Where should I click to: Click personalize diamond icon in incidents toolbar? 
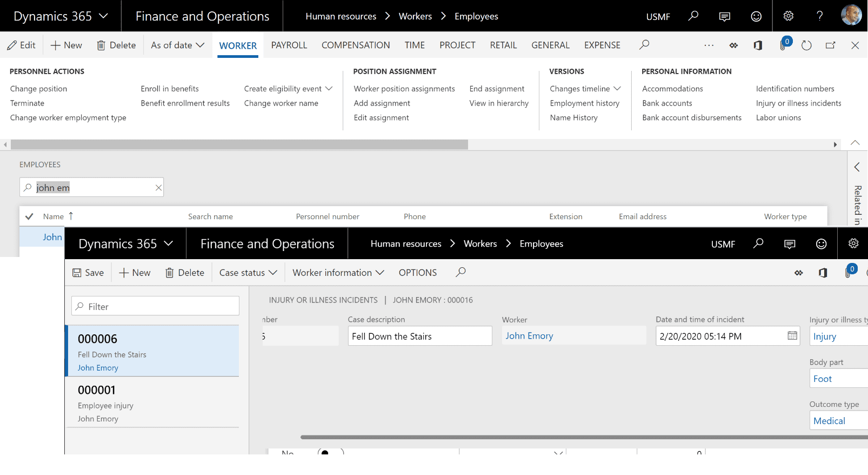tap(798, 273)
